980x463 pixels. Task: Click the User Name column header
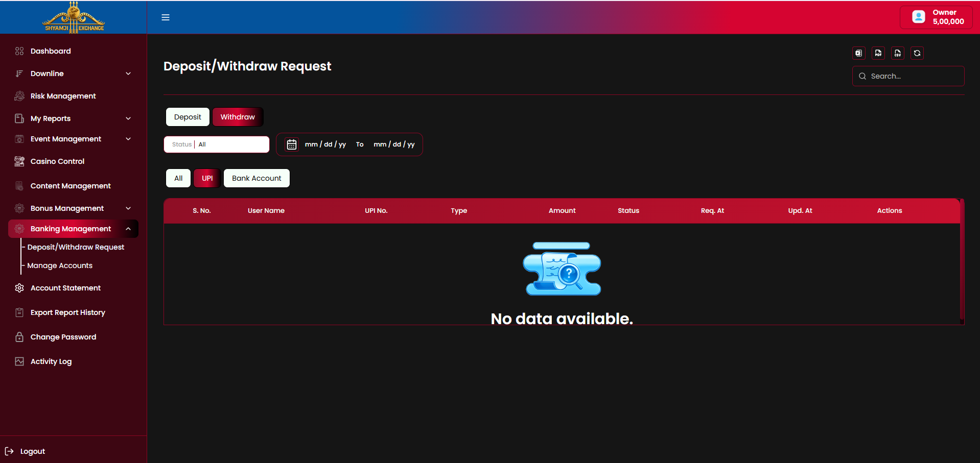[x=266, y=210]
